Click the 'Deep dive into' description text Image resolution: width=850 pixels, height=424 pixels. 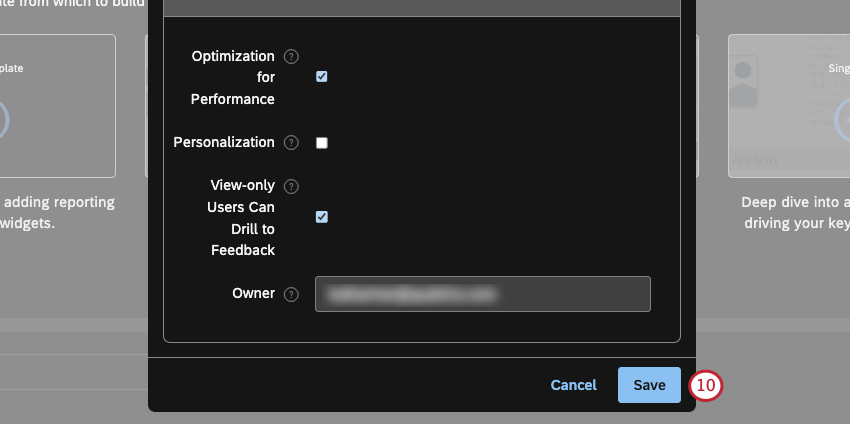pos(795,211)
